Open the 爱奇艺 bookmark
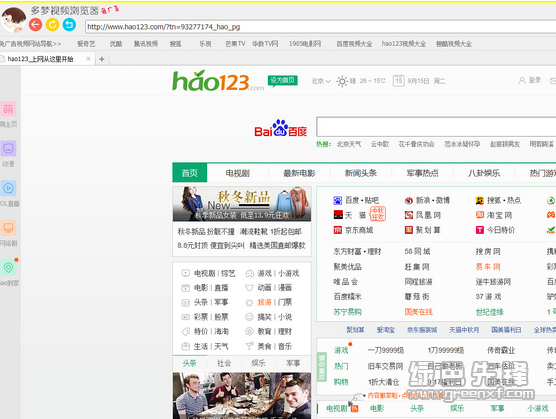 [86, 44]
